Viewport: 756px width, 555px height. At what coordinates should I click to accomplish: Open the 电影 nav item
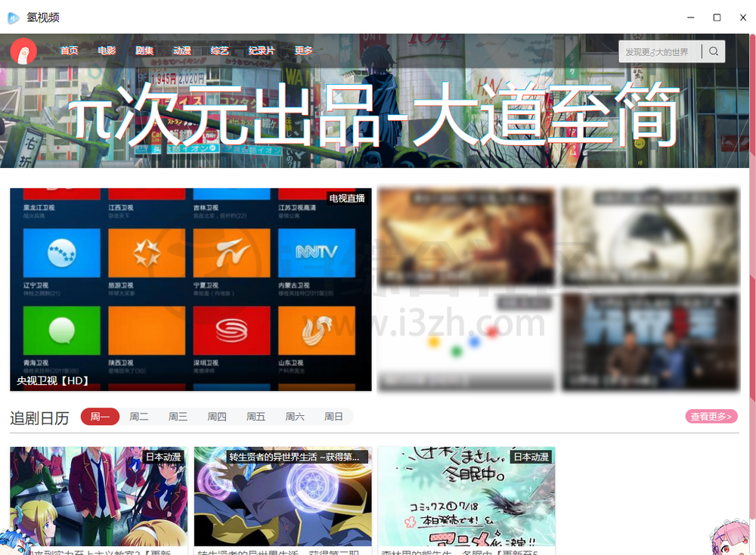coord(107,50)
